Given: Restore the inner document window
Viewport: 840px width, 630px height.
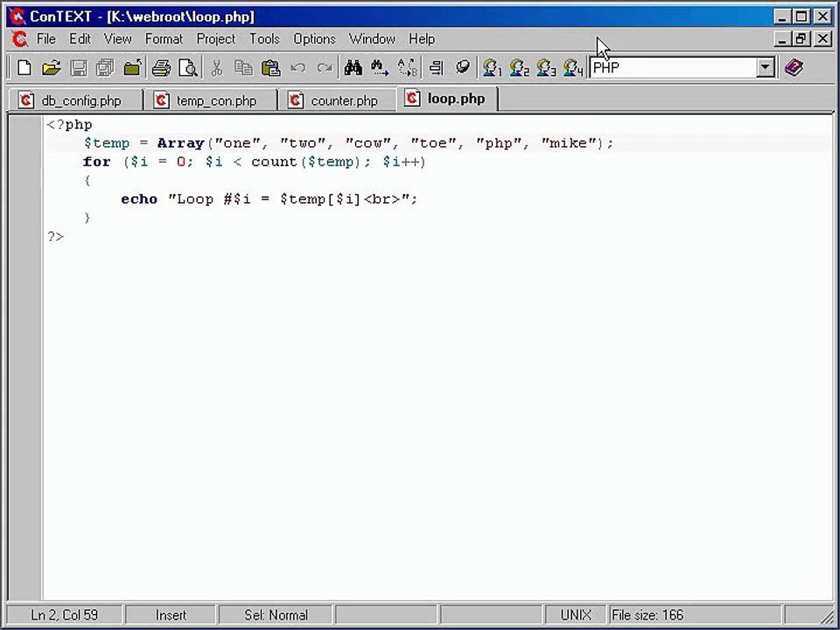Looking at the screenshot, I should [x=801, y=38].
